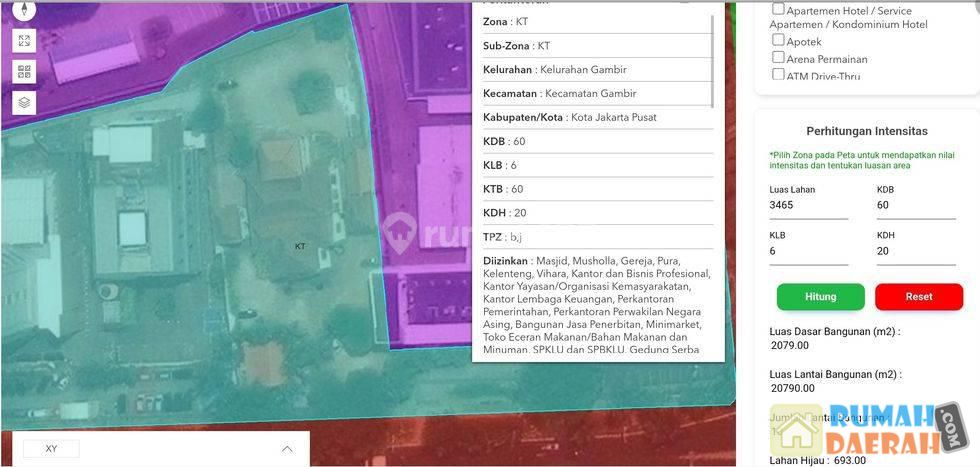980x467 pixels.
Task: Select the ATM Drive-Thru checkbox
Action: point(779,75)
